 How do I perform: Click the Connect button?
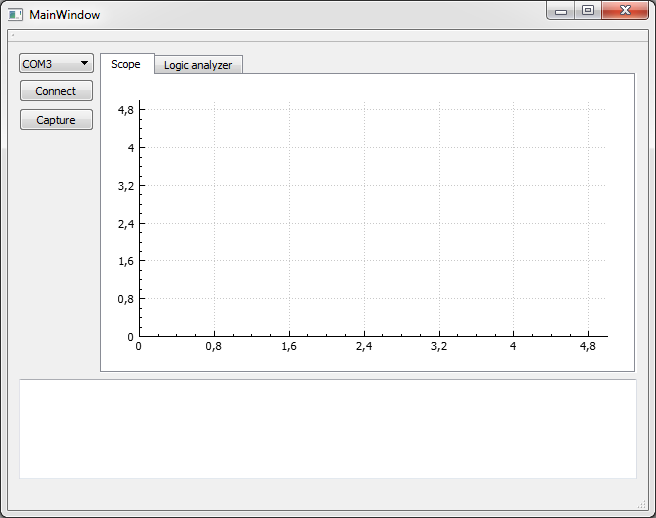click(x=56, y=91)
